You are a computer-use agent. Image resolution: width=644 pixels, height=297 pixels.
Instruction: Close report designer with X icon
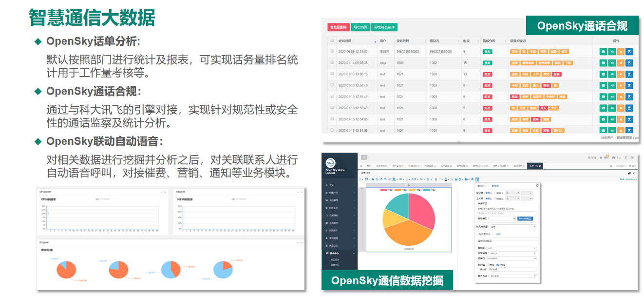pyautogui.click(x=634, y=173)
